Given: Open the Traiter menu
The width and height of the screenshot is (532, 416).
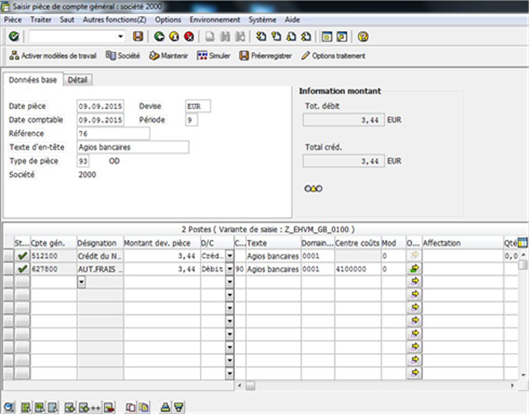Looking at the screenshot, I should [41, 19].
